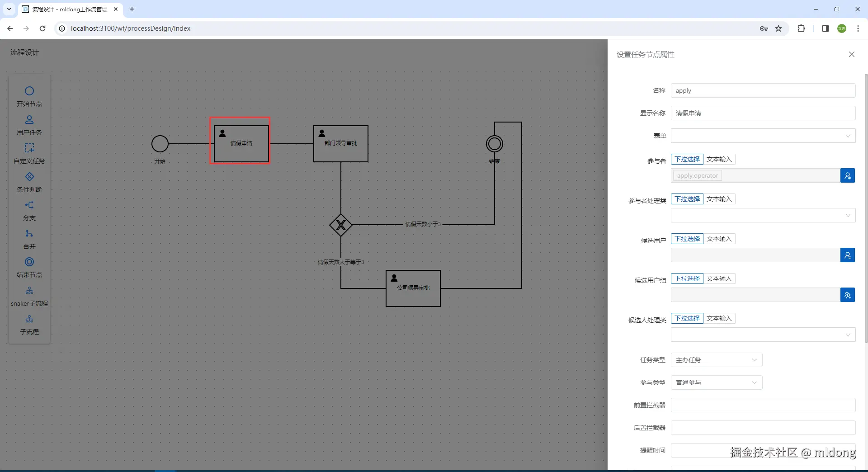Screen dimensions: 868x472
Task: Set 候选用户 to 文本输入 mode
Action: tap(719, 239)
